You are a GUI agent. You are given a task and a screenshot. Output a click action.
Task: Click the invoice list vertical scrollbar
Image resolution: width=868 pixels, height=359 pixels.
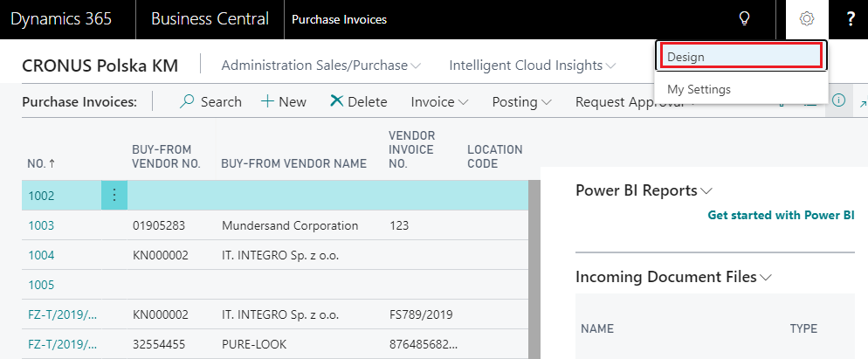tap(534, 270)
